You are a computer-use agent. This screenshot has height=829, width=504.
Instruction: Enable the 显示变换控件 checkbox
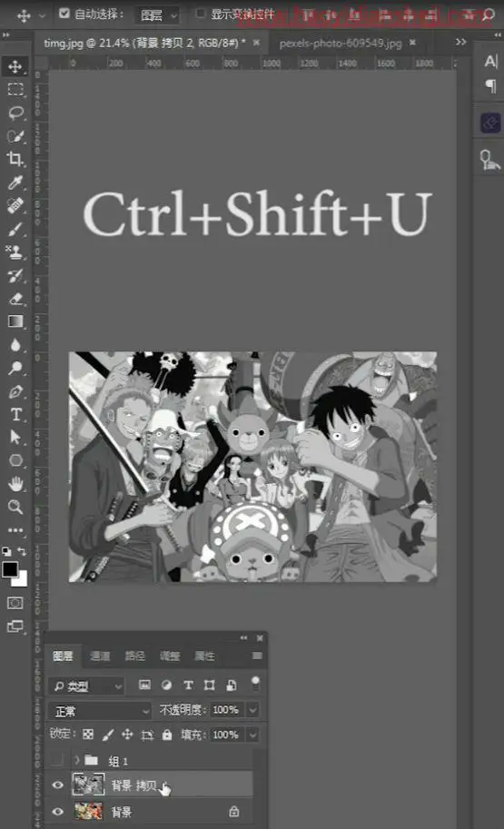(x=201, y=14)
